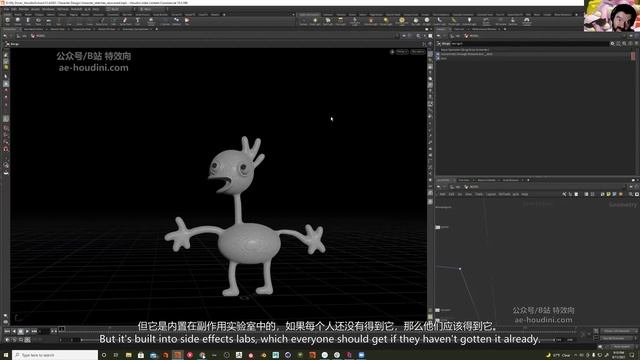The image size is (640, 360).
Task: Open the Rigid Bodies shelf tab
Action: (x=376, y=15)
